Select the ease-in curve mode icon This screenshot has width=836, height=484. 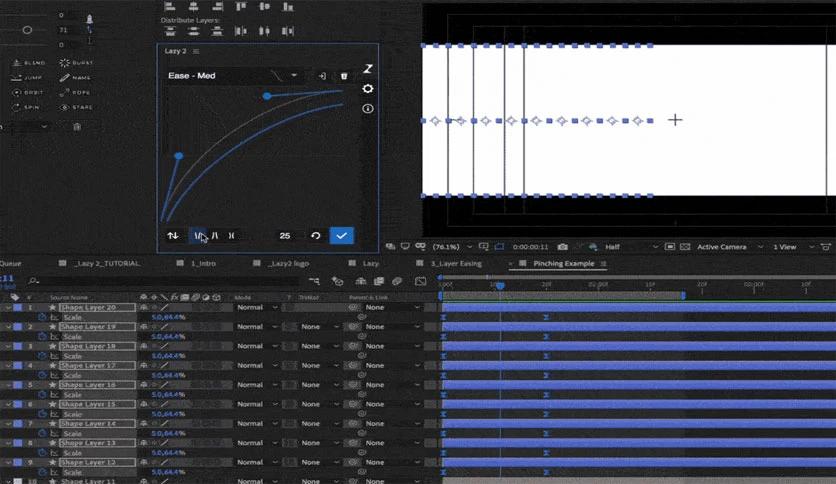(215, 236)
